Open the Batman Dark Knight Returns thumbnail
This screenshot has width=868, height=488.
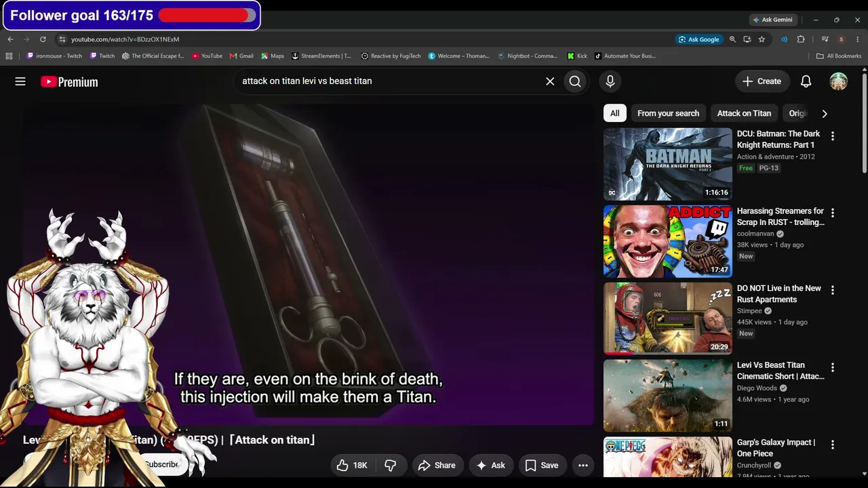coord(668,164)
